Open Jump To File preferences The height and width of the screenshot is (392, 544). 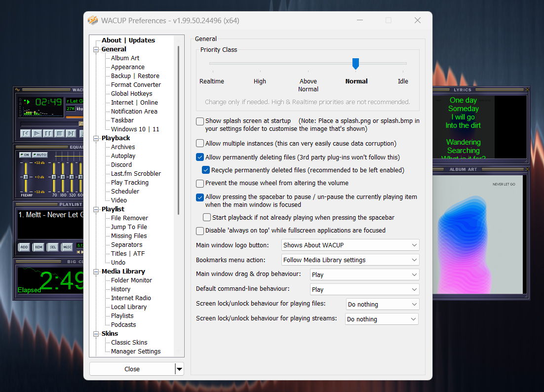129,227
